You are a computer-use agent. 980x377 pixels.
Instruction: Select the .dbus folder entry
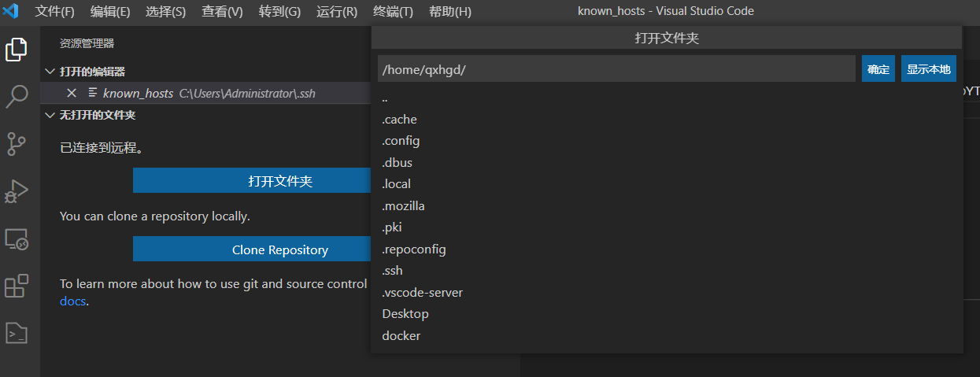tap(667, 163)
